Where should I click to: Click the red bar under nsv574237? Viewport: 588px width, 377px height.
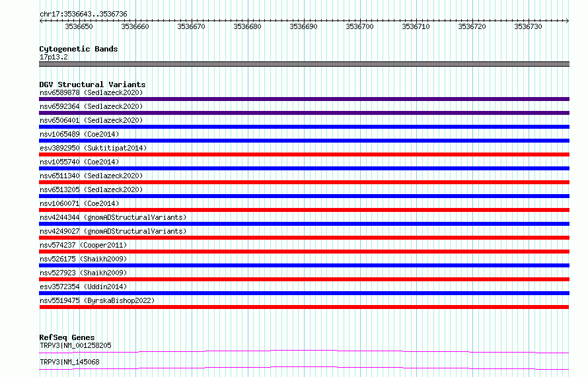pos(304,252)
